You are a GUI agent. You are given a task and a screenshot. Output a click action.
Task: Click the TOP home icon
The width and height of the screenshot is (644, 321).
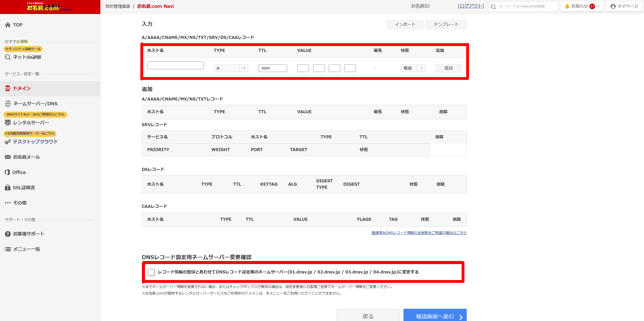tap(8, 25)
